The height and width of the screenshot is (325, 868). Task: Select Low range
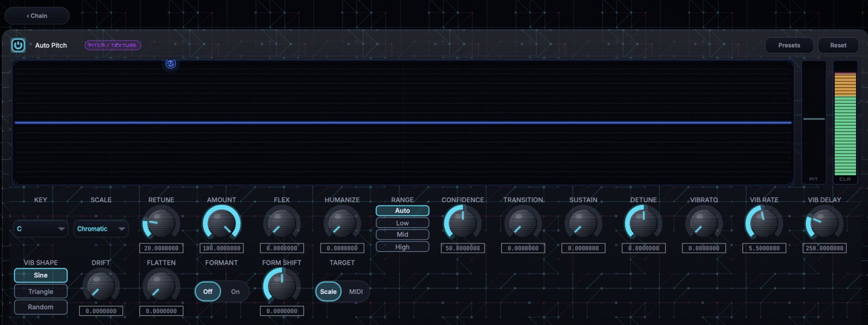pyautogui.click(x=403, y=223)
